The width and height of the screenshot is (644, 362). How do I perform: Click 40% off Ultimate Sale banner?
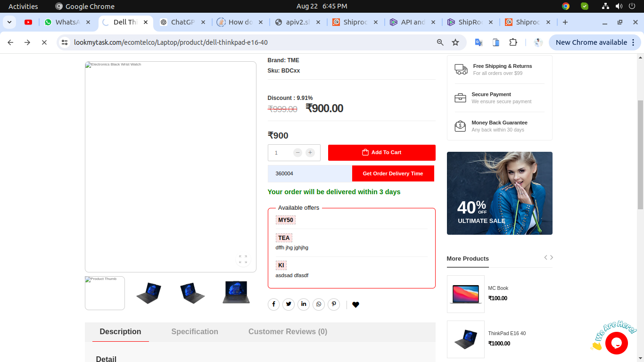click(500, 193)
